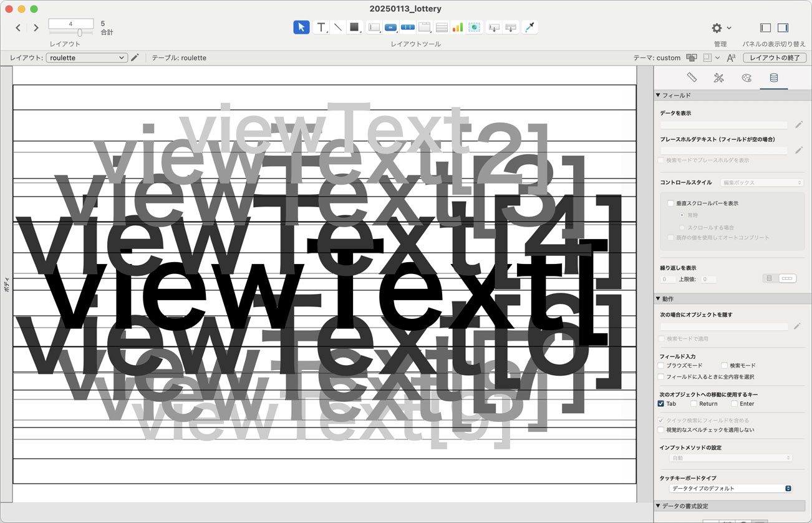Collapse the 動作 section
812x523 pixels.
pyautogui.click(x=657, y=299)
